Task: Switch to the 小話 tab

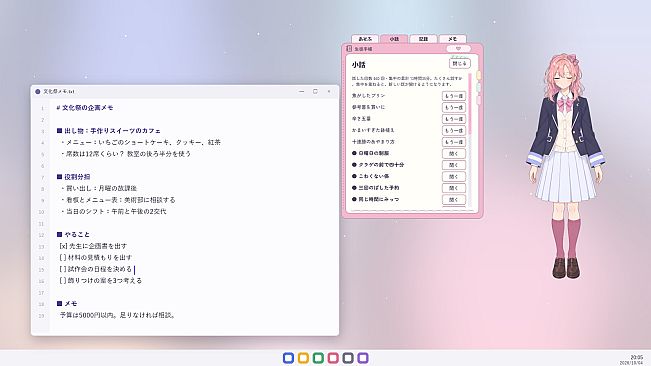Action: point(394,39)
